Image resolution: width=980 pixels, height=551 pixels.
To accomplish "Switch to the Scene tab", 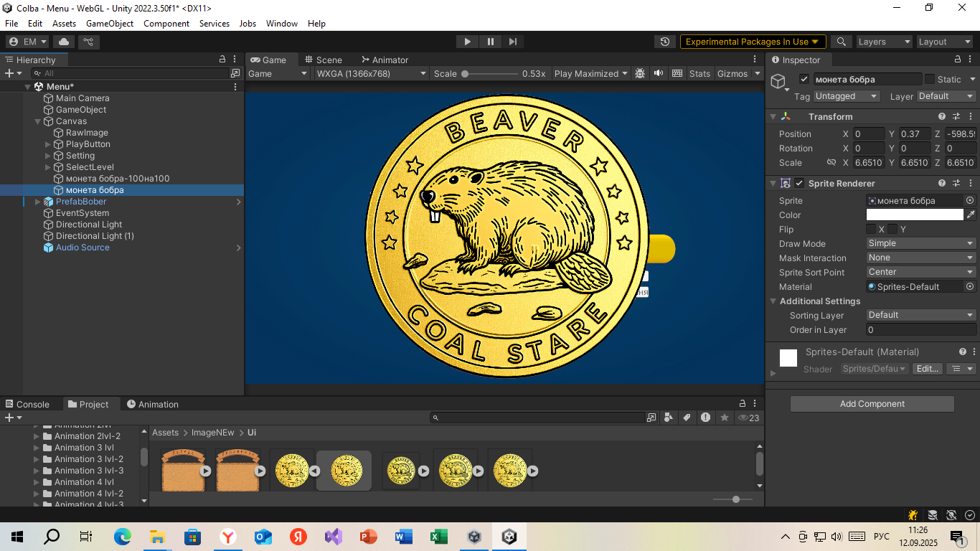I will click(x=323, y=60).
